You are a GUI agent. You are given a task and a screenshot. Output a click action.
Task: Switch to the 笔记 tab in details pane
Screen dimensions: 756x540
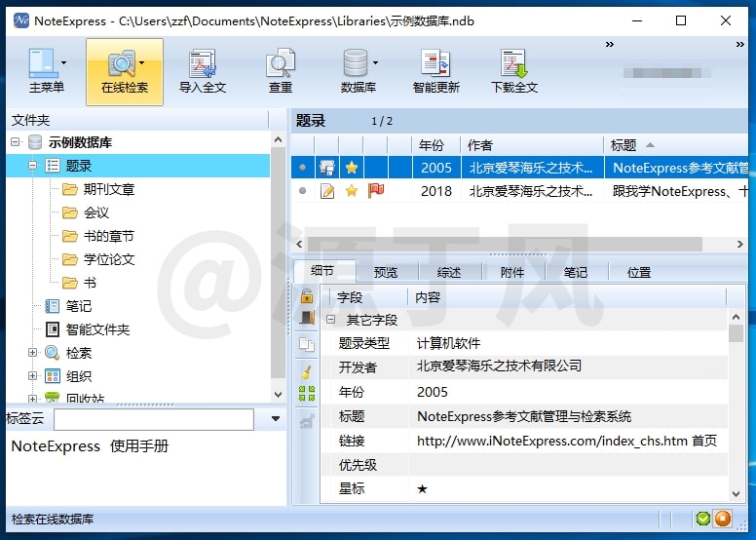coord(575,273)
